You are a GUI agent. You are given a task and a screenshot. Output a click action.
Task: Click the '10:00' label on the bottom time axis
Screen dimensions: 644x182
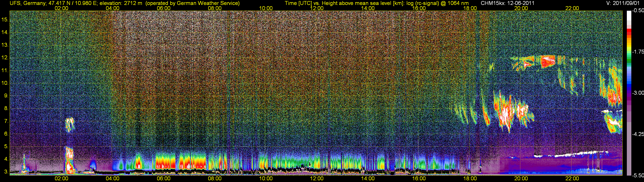[x=266, y=179]
